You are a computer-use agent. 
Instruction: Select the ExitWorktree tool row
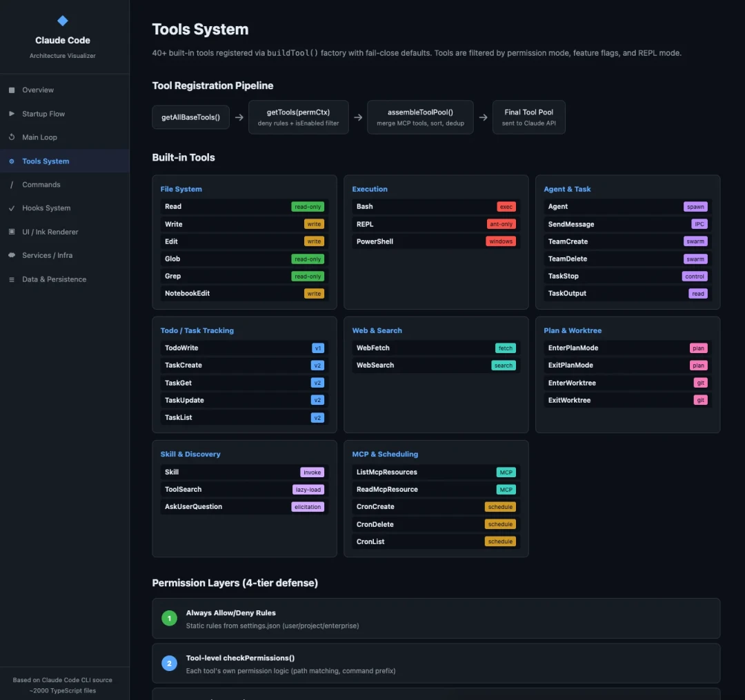627,400
